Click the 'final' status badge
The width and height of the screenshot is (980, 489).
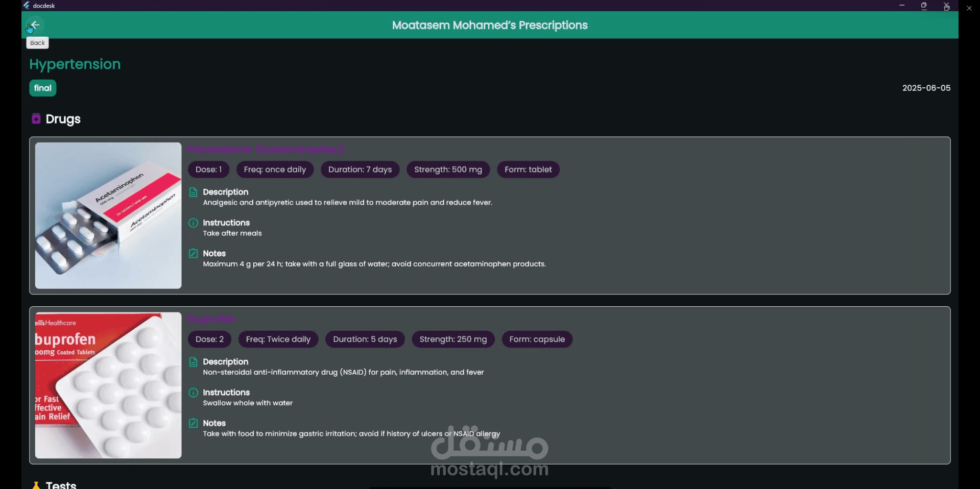tap(43, 88)
